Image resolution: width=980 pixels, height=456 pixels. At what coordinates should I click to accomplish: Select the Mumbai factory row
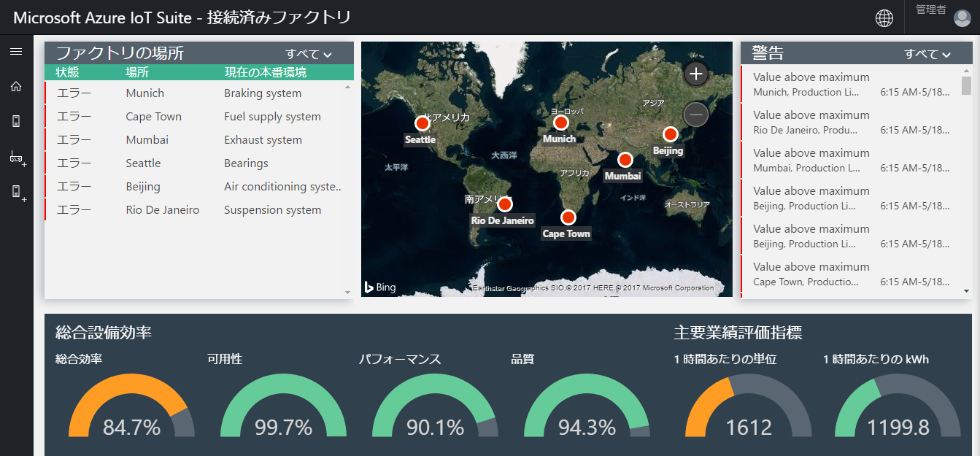click(193, 140)
